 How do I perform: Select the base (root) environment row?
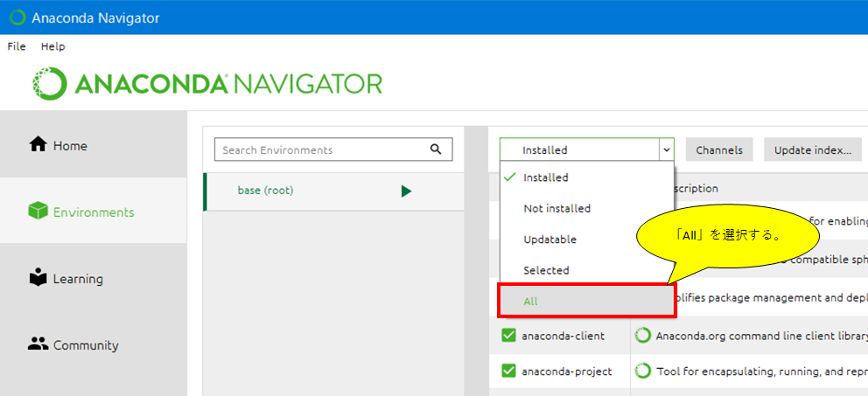click(x=333, y=191)
